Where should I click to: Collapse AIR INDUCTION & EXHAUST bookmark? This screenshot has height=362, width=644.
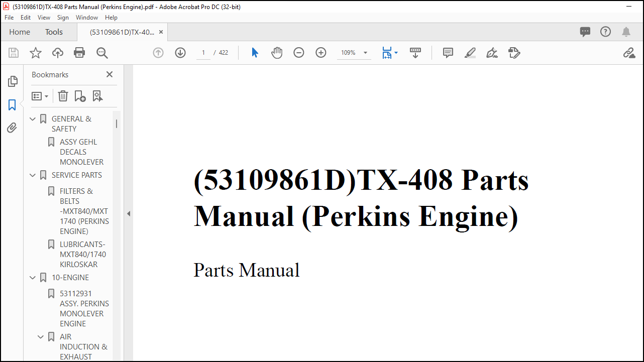(x=41, y=337)
